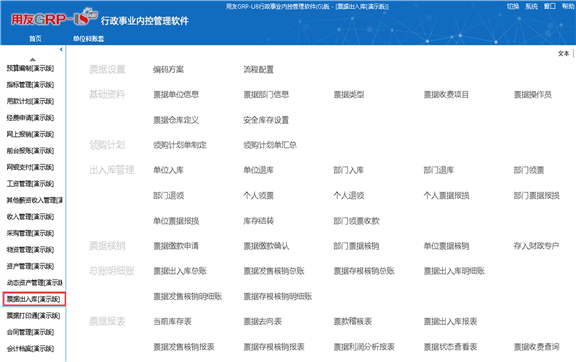This screenshot has height=362, width=576.
Task: Select 票据打印通[演示版] in sidebar
Action: point(33,316)
